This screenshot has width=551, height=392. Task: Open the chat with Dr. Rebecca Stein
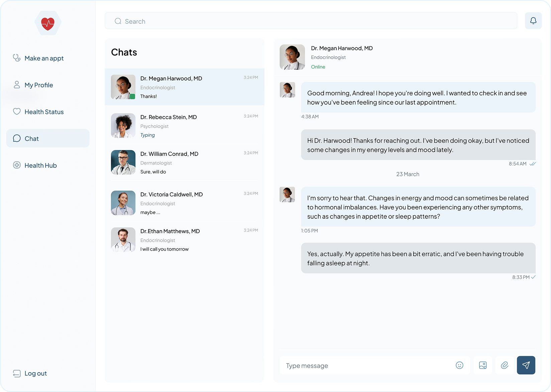[184, 126]
